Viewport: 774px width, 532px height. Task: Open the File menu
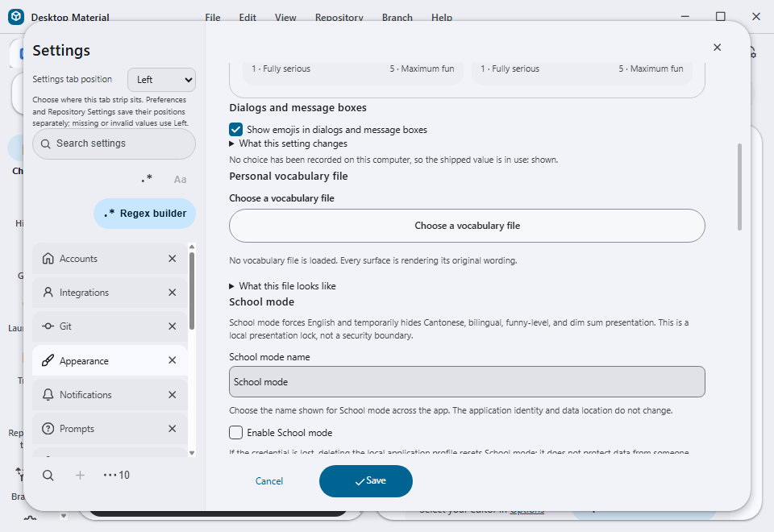point(213,18)
